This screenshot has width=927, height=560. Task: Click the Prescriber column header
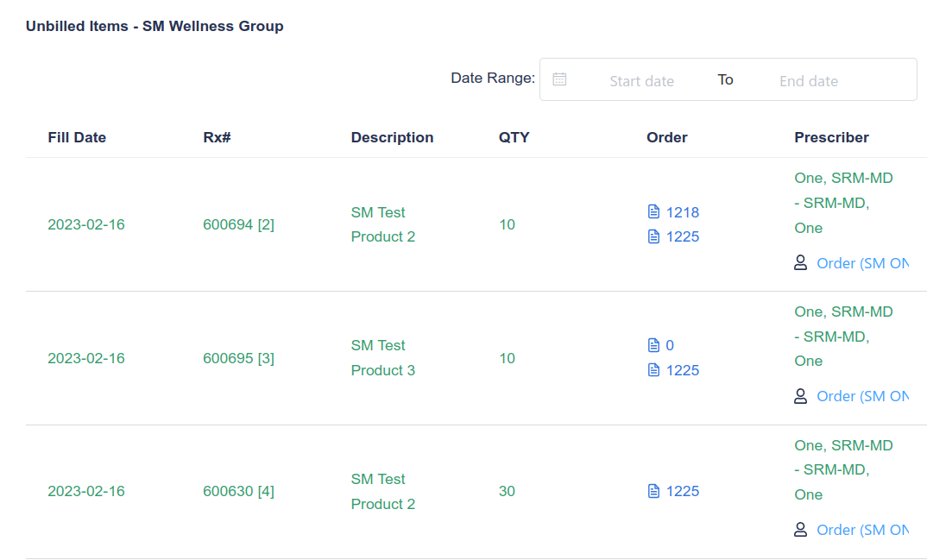pos(831,138)
